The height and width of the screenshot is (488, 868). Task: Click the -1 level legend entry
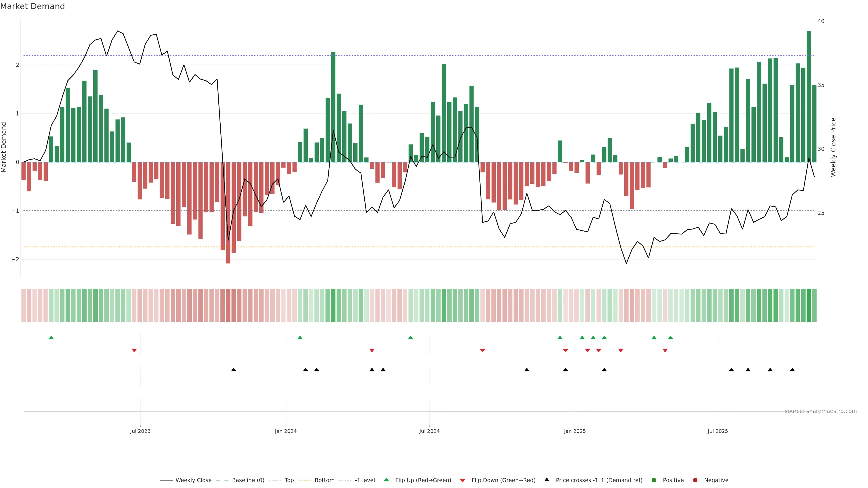pos(365,480)
